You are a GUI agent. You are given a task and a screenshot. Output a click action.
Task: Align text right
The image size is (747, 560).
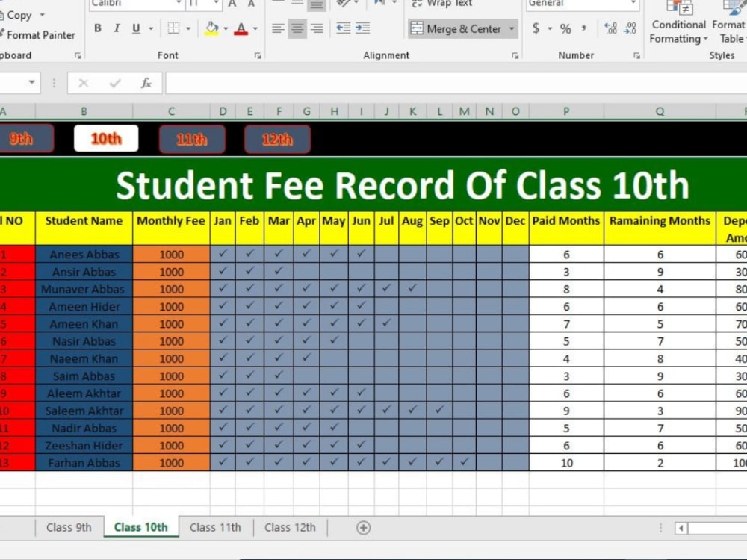click(x=316, y=28)
